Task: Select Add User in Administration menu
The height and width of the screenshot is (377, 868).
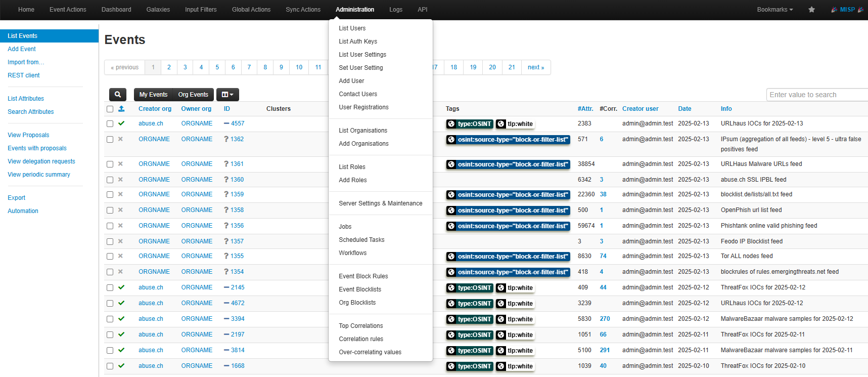Action: coord(381,81)
